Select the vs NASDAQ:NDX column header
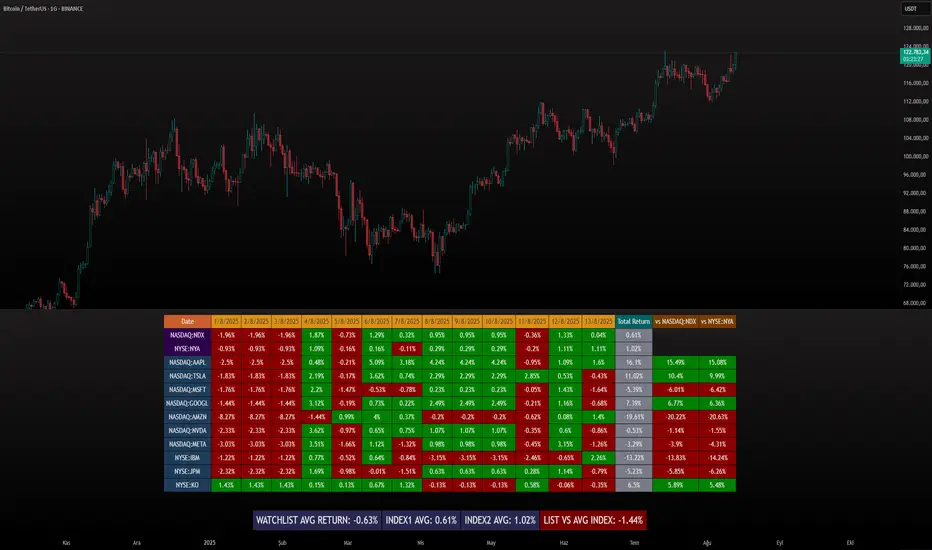Viewport: 932px width, 550px height. (675, 322)
